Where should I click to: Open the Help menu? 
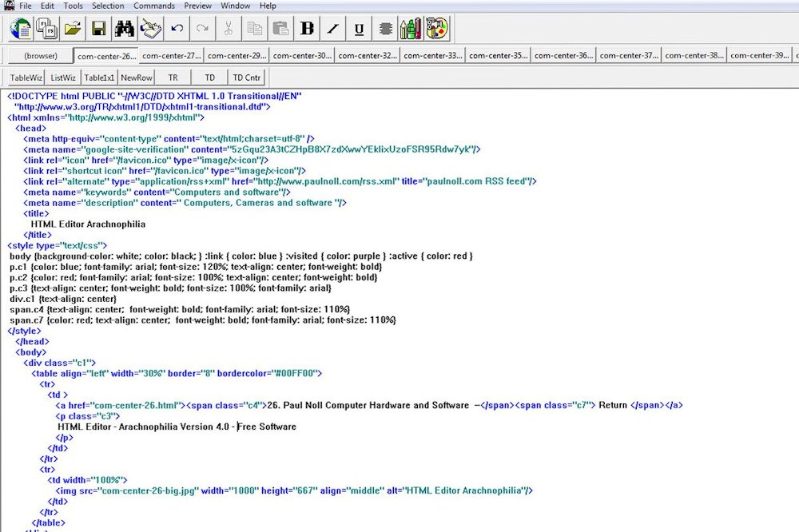pyautogui.click(x=268, y=6)
